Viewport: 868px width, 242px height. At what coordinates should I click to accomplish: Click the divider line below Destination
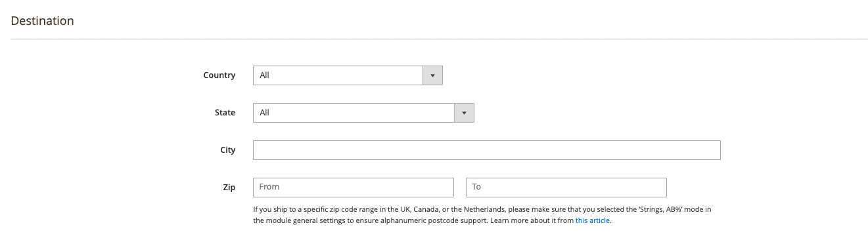(440, 39)
